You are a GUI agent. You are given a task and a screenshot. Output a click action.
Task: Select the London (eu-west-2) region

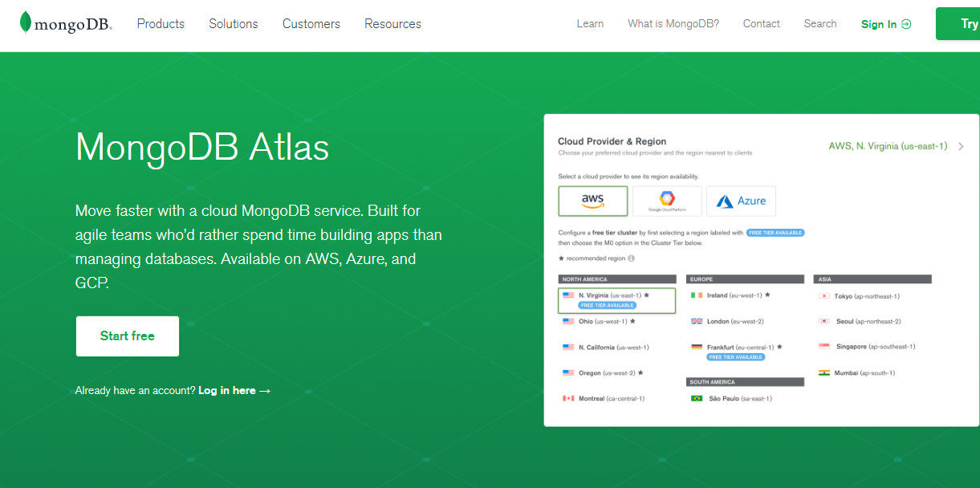[727, 321]
